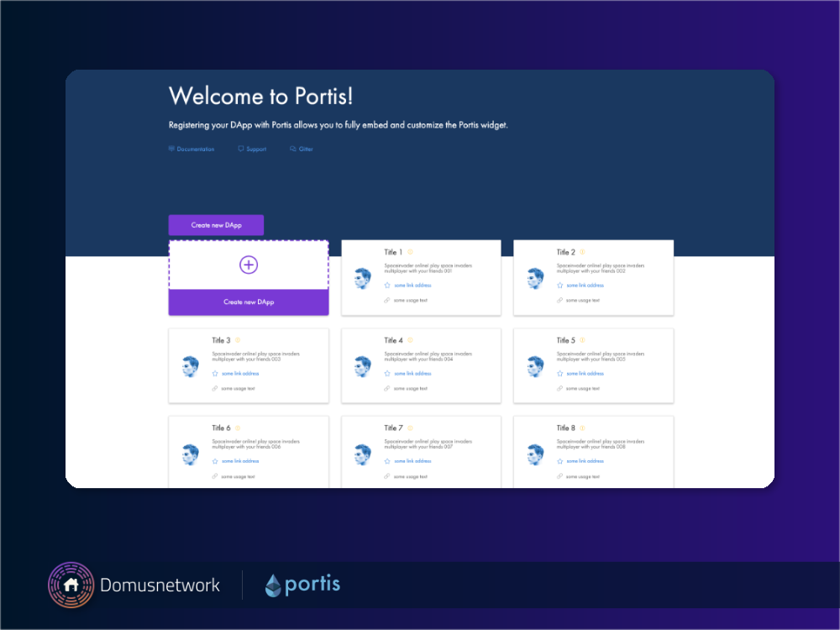Click the chain link icon on Title 1 card

386,300
